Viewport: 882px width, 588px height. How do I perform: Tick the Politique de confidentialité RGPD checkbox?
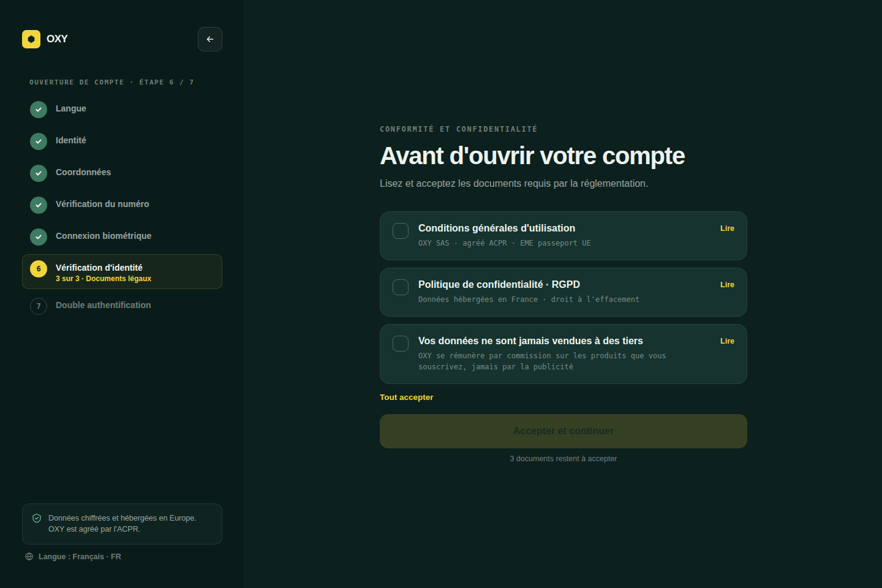(401, 287)
